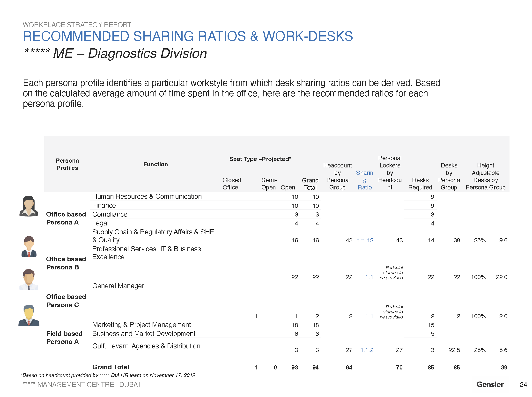This screenshot has width=532, height=397.
Task: Click the grey-haired man avatar icon
Action: (x=29, y=316)
